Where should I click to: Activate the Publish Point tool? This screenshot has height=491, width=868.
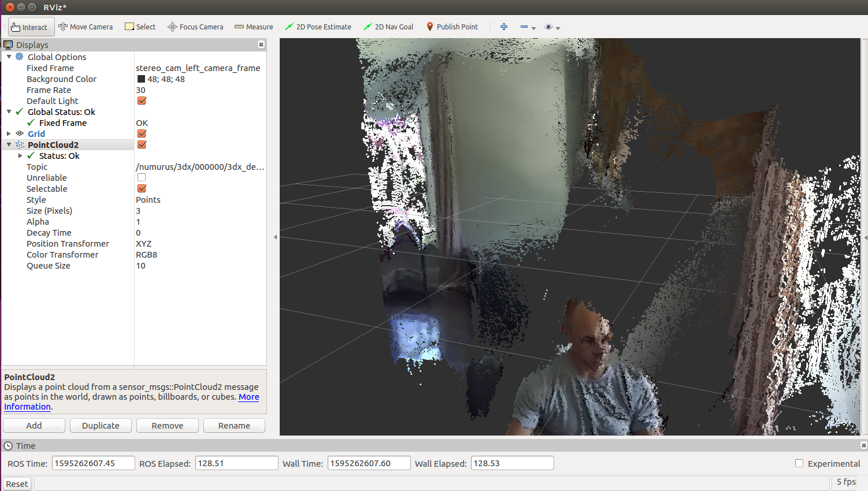click(x=452, y=27)
